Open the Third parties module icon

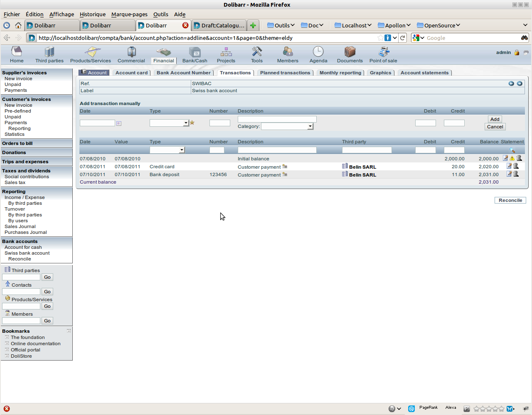(49, 52)
